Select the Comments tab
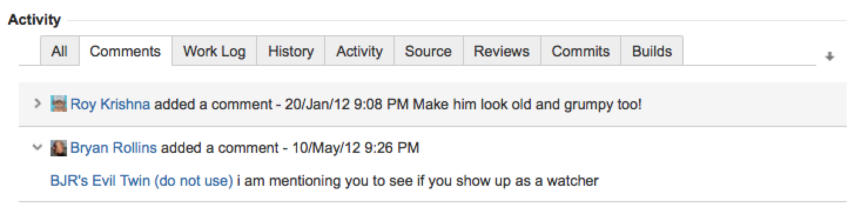This screenshot has height=214, width=868. 125,51
